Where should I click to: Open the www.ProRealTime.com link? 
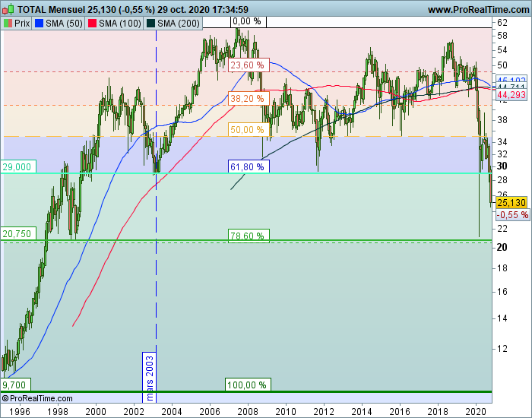pyautogui.click(x=478, y=10)
